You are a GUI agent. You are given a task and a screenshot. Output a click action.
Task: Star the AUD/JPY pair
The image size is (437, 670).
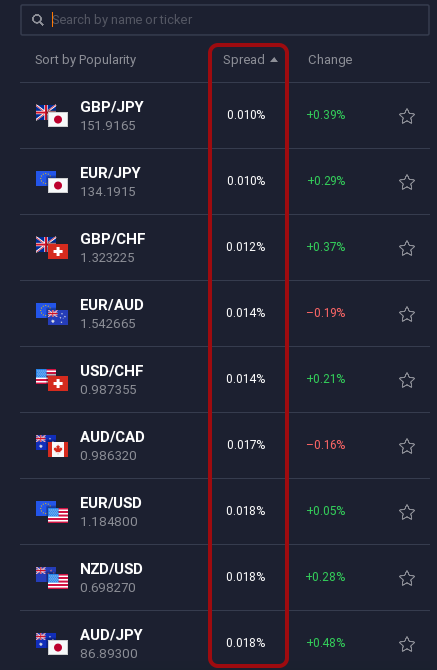pyautogui.click(x=407, y=644)
